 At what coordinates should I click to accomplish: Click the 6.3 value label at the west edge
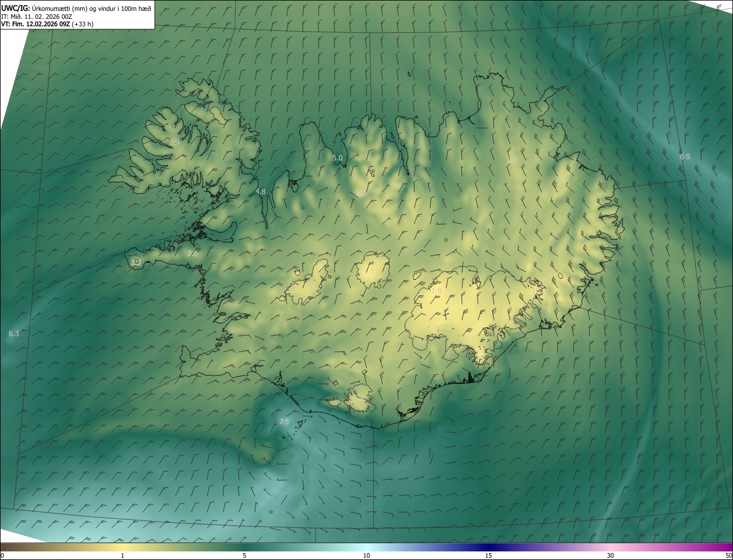point(14,333)
